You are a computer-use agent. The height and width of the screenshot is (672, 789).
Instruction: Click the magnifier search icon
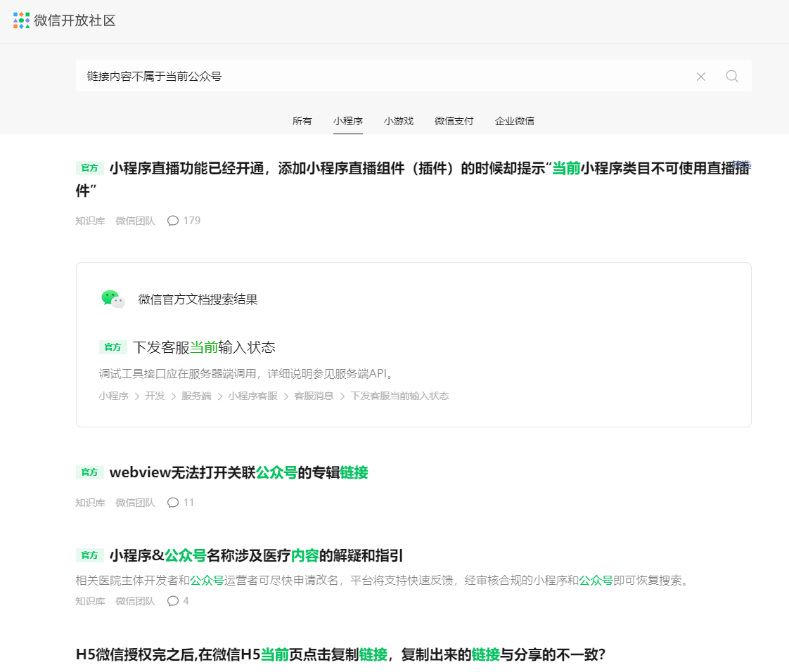(731, 76)
